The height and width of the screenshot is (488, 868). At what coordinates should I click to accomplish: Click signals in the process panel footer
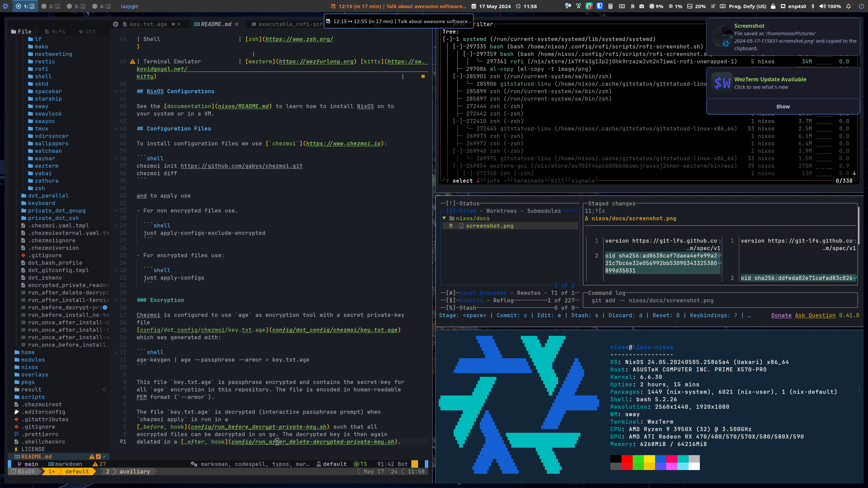(x=583, y=181)
